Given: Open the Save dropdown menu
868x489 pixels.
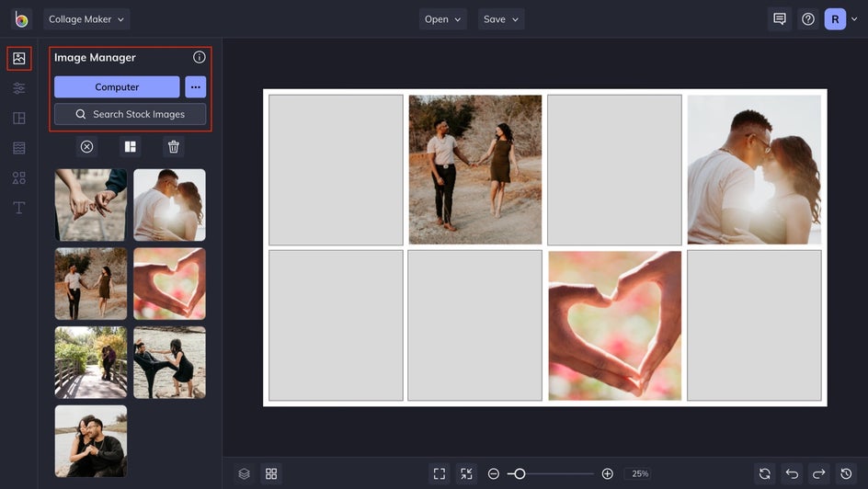Looking at the screenshot, I should [501, 19].
